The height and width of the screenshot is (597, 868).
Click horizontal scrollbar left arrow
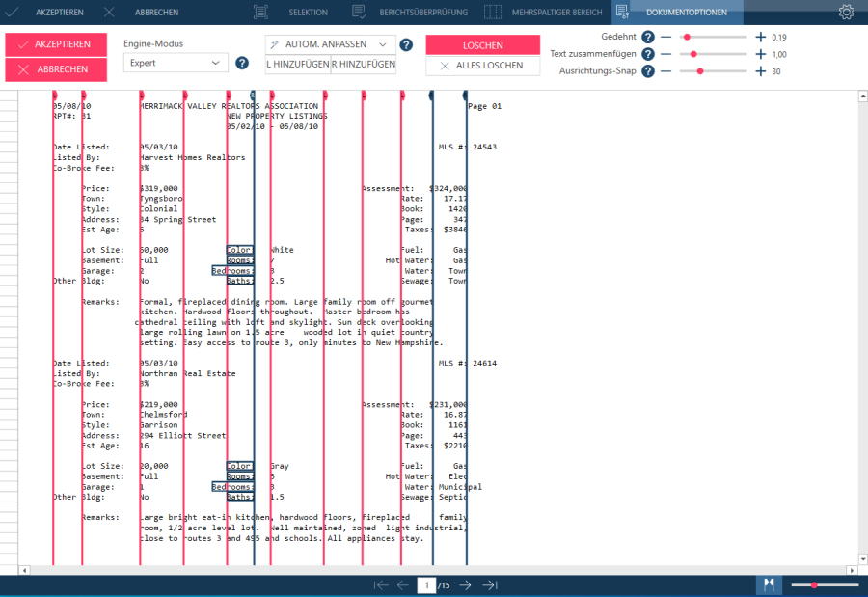pyautogui.click(x=24, y=570)
